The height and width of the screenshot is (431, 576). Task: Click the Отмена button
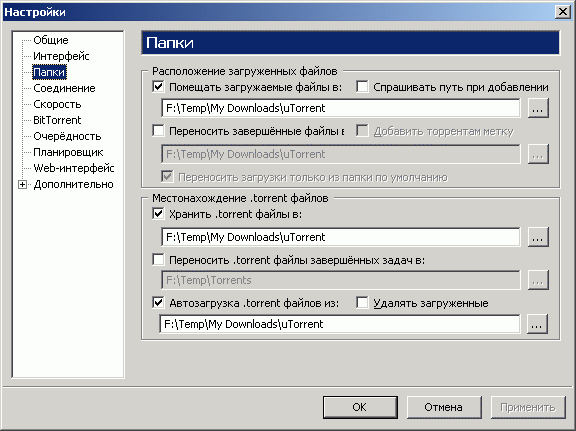(444, 407)
